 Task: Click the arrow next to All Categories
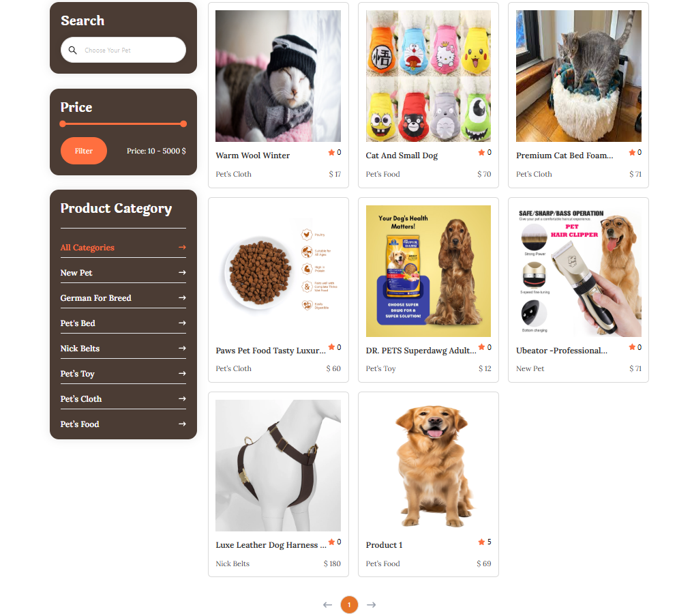click(182, 247)
